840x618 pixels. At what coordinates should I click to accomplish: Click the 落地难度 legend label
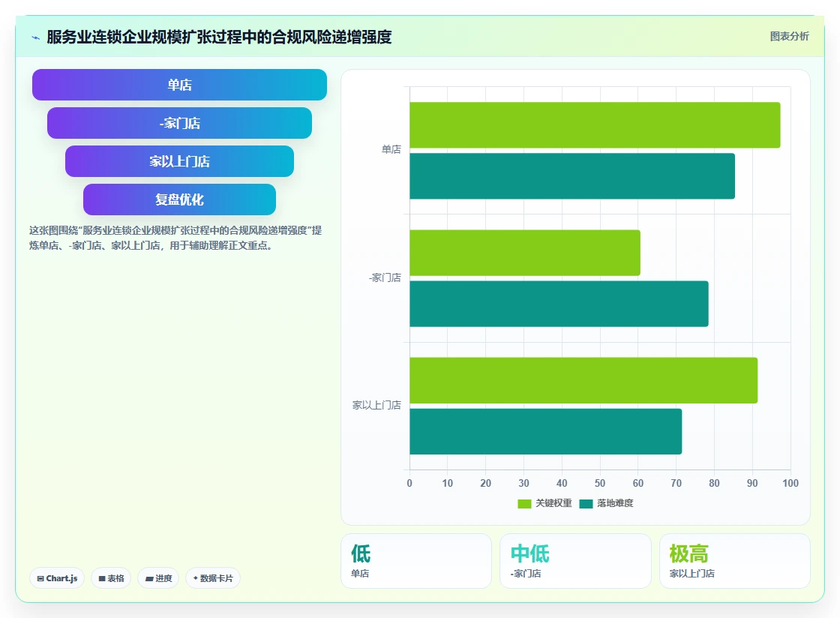615,503
